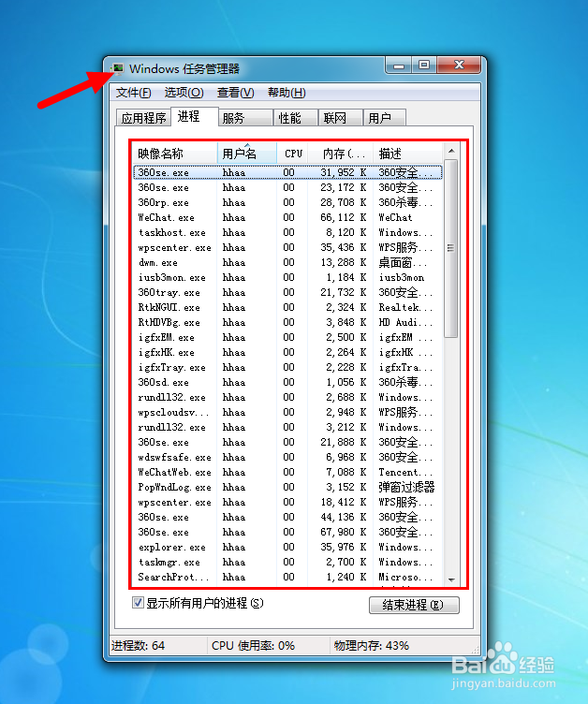Switch to the 联网 tab
This screenshot has height=704, width=588.
point(341,118)
